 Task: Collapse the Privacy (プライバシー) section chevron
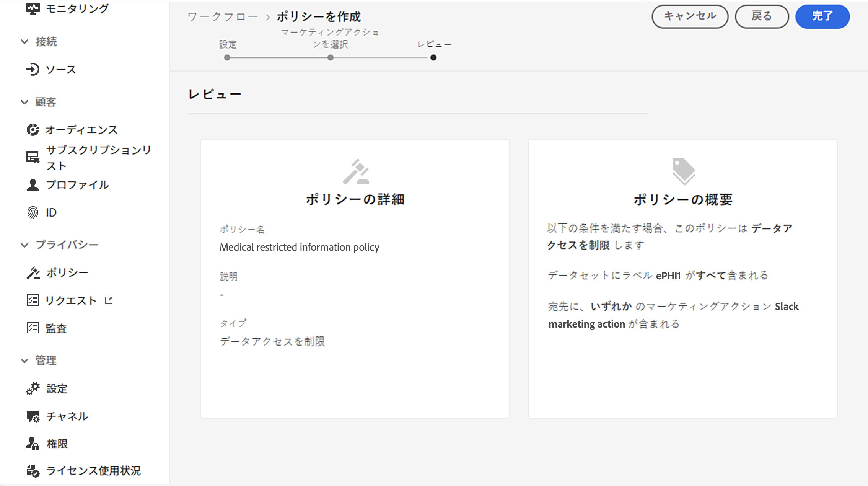point(24,245)
